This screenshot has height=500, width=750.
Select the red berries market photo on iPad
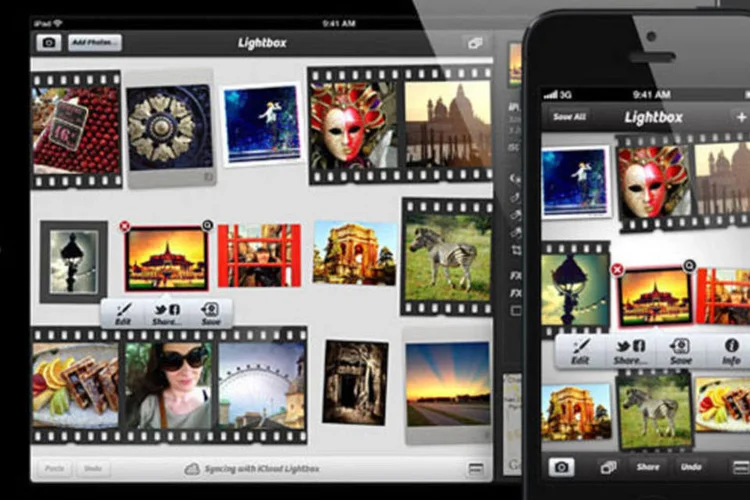(x=77, y=130)
